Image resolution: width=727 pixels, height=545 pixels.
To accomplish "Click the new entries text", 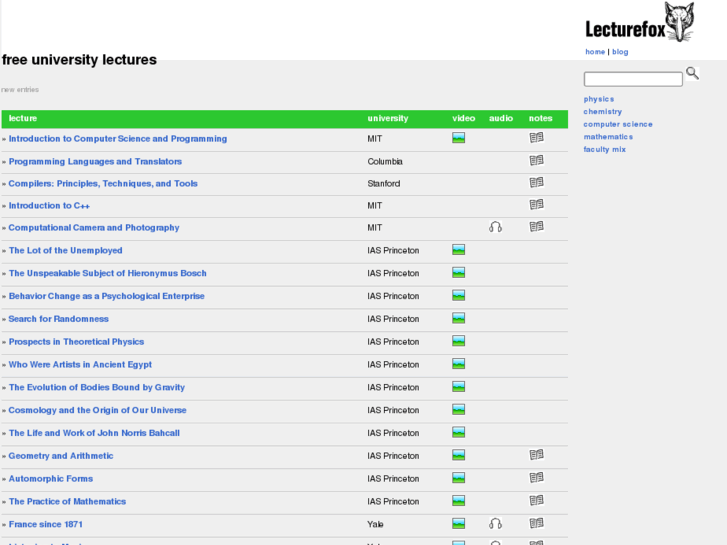I will (20, 90).
